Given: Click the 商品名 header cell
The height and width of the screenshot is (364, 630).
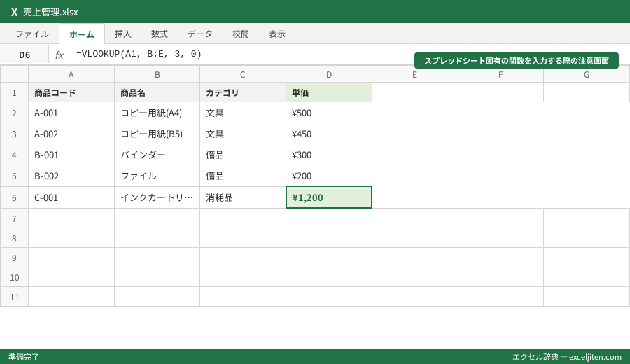Looking at the screenshot, I should pos(157,92).
